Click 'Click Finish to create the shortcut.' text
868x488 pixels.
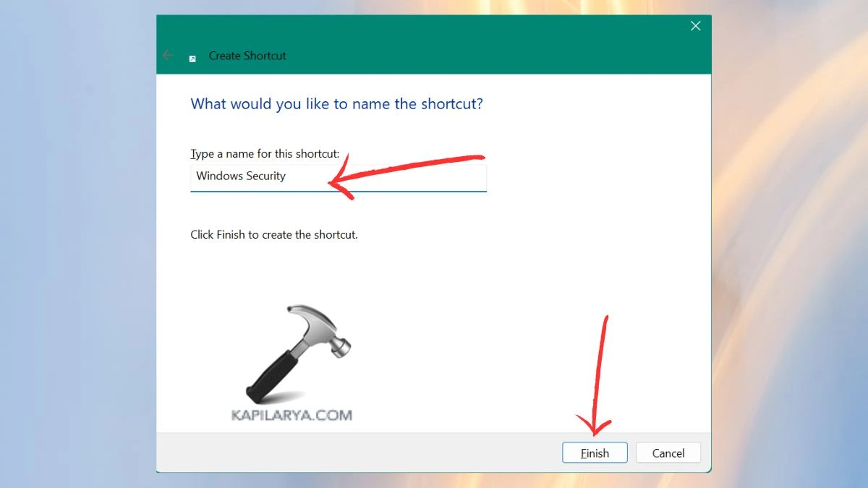pos(274,235)
